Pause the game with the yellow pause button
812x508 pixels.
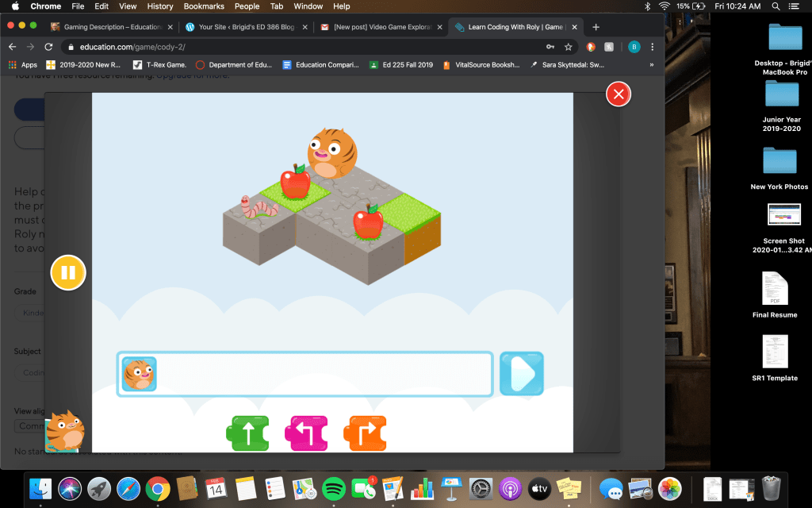(68, 273)
